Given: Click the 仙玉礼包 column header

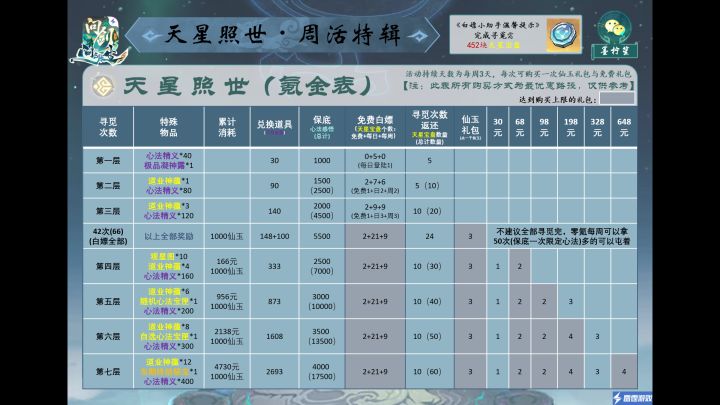Looking at the screenshot, I should tap(470, 127).
